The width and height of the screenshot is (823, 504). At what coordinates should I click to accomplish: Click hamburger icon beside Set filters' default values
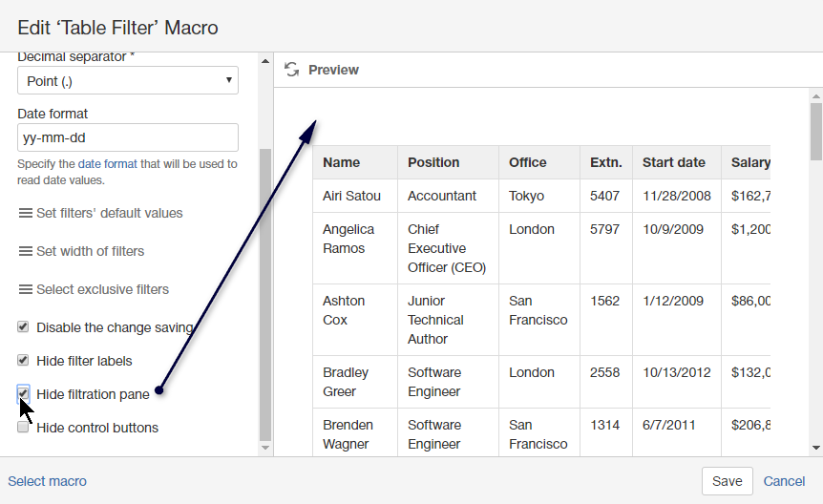(x=26, y=213)
